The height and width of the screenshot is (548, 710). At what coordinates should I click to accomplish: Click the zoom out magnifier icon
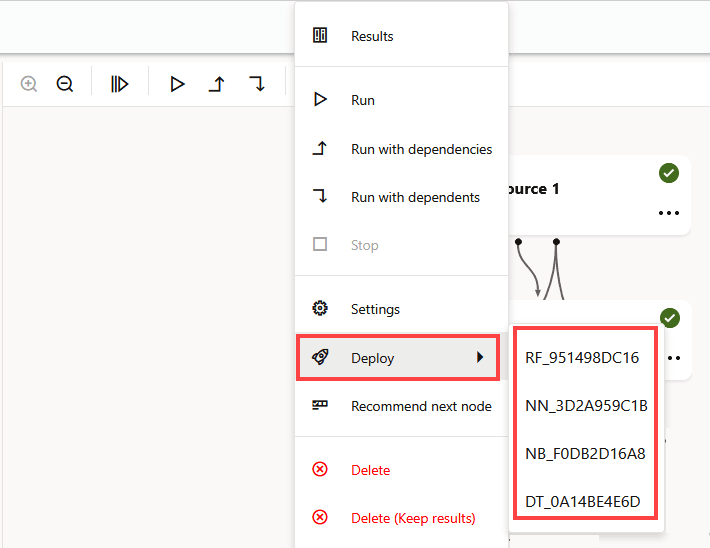65,84
